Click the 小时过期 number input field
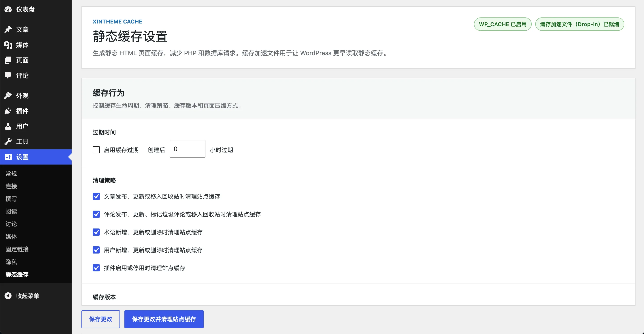This screenshot has width=644, height=334. coord(188,149)
